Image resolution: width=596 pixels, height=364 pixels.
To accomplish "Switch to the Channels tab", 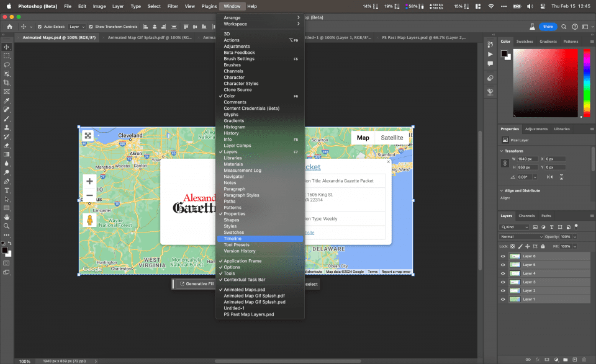I will [x=526, y=216].
